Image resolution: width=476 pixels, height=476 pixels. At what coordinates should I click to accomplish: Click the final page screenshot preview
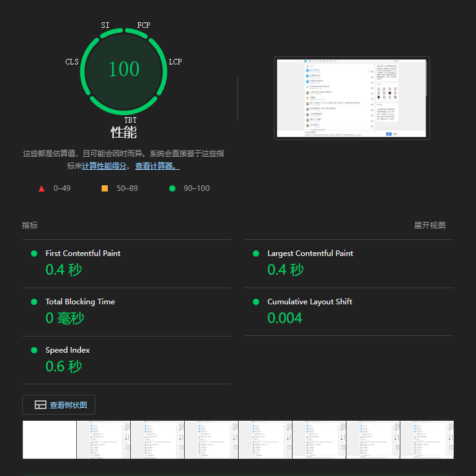pos(351,98)
